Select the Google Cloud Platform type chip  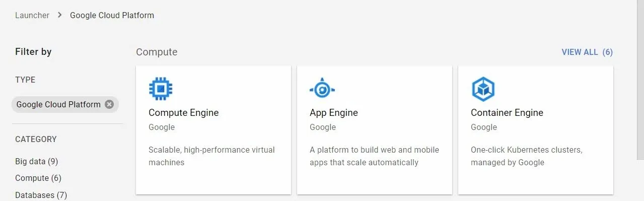58,104
